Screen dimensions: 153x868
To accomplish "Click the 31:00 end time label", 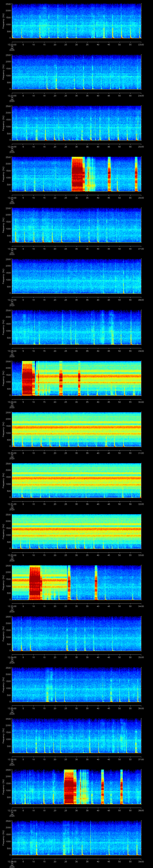I will (x=141, y=453).
